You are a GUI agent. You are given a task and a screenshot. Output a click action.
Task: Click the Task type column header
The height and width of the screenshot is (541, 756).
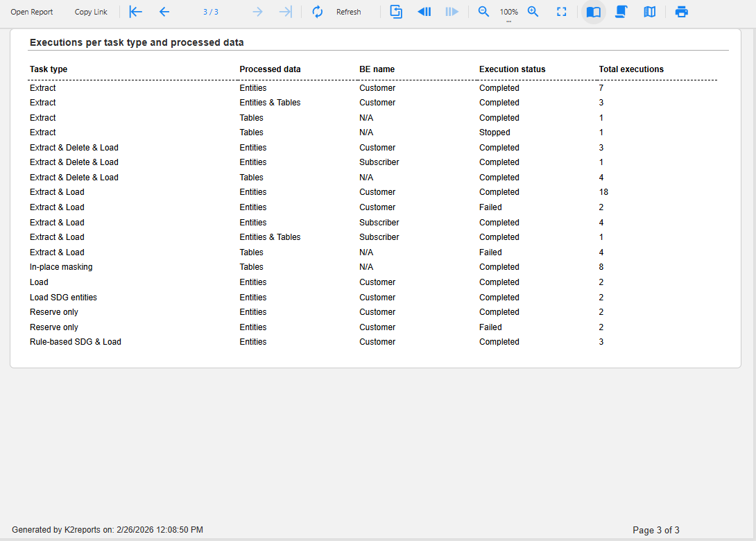click(x=49, y=69)
